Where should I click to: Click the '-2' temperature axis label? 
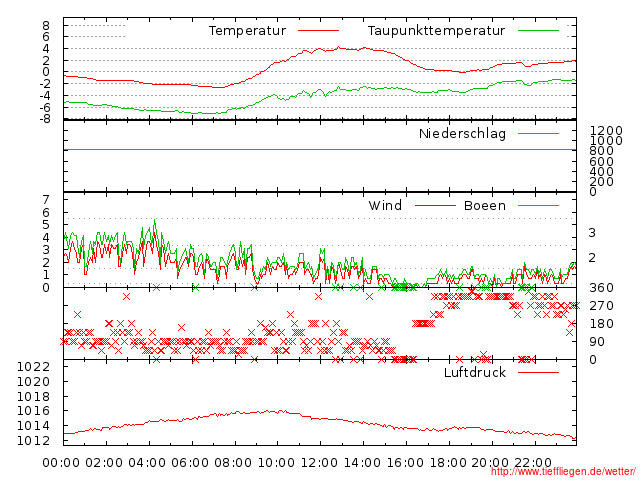pyautogui.click(x=44, y=84)
